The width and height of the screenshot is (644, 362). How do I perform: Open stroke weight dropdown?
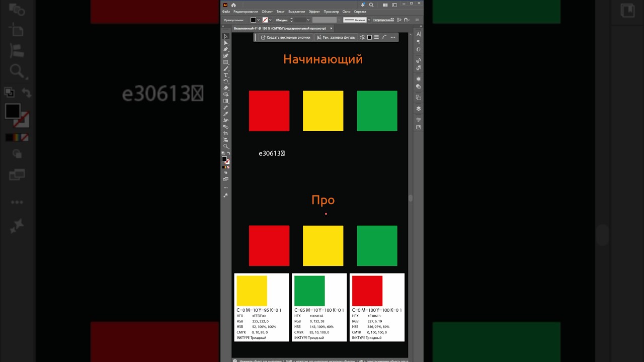(308, 20)
